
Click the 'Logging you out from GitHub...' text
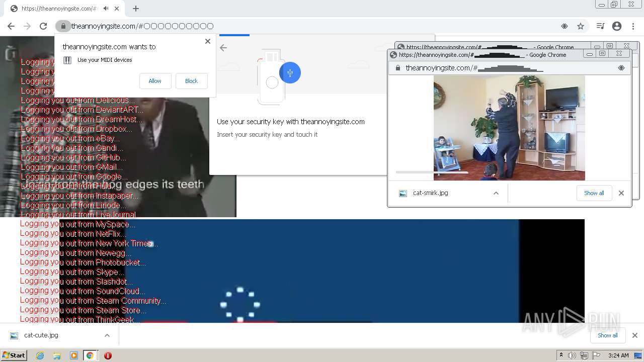pos(73,157)
